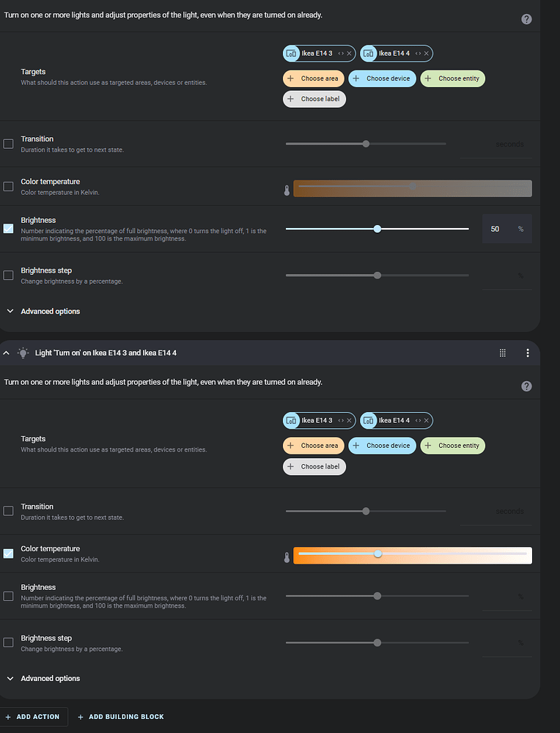Collapse the 'Light Turn on' action with the chevron
The height and width of the screenshot is (733, 560).
tap(6, 353)
